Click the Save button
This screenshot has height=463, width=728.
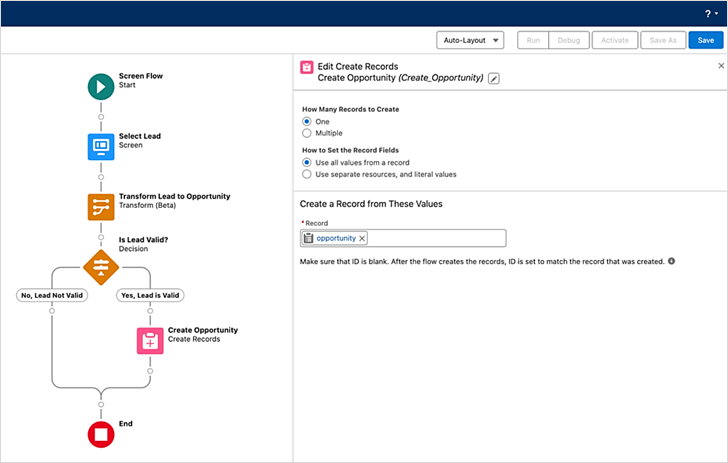(706, 40)
